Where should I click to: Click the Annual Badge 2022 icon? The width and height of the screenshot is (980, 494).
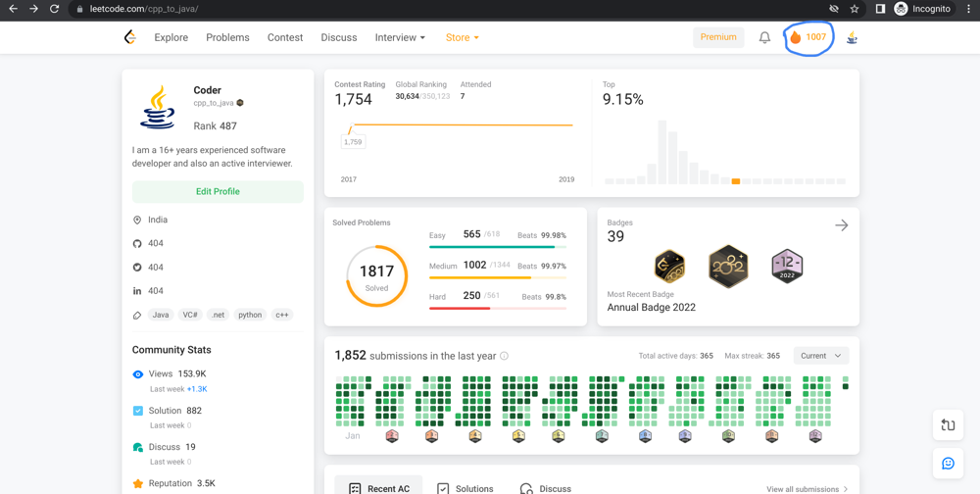point(728,267)
